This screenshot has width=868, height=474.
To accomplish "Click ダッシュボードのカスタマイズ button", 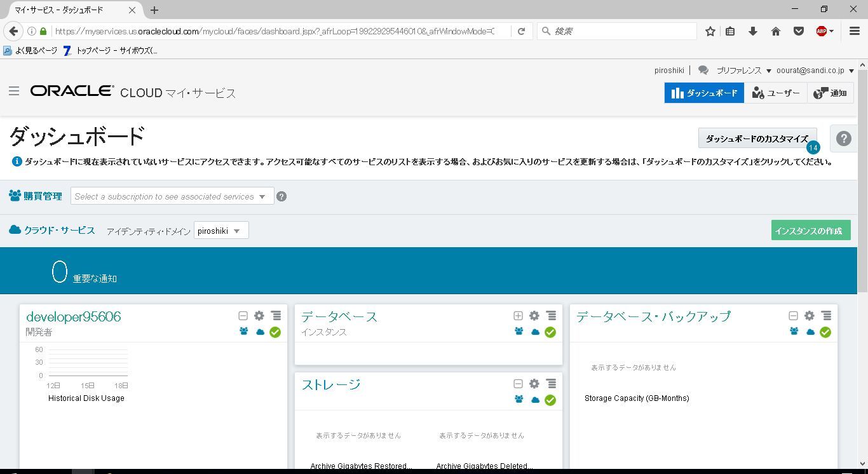I will (757, 139).
